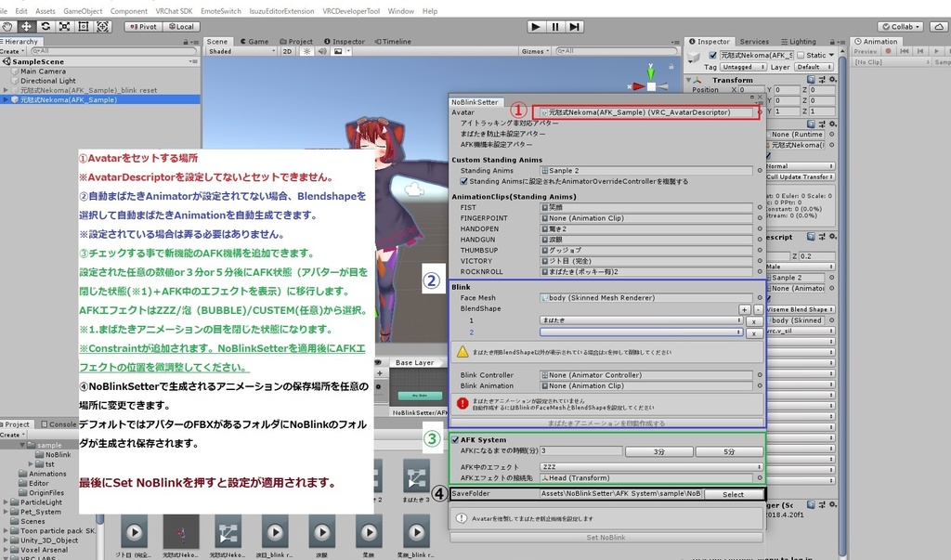Click object picker circle for Face Mesh
Image resolution: width=951 pixels, height=560 pixels.
click(x=760, y=298)
